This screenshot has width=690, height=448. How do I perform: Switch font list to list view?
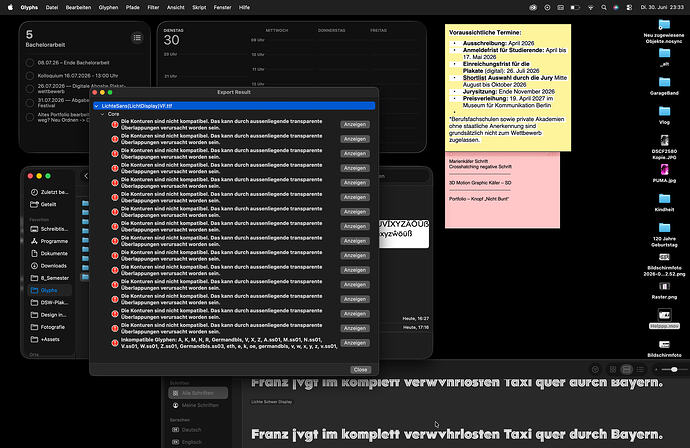coord(640,370)
